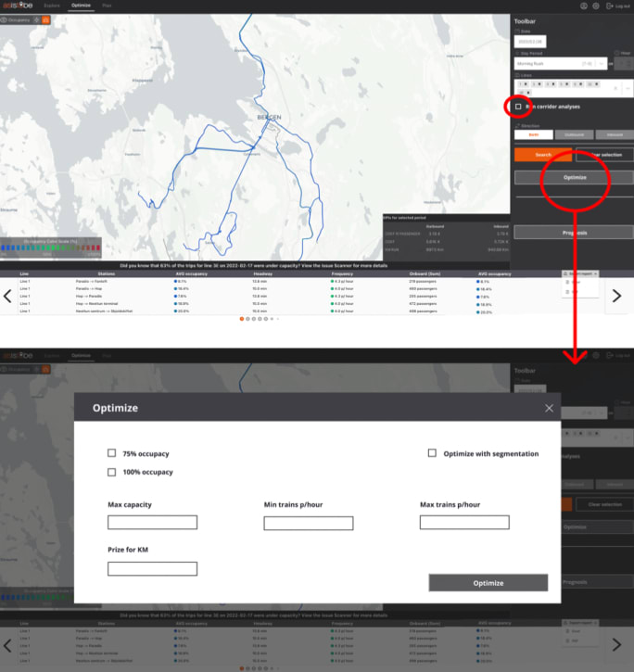The height and width of the screenshot is (672, 634).
Task: Click the Log out icon
Action: tap(609, 6)
